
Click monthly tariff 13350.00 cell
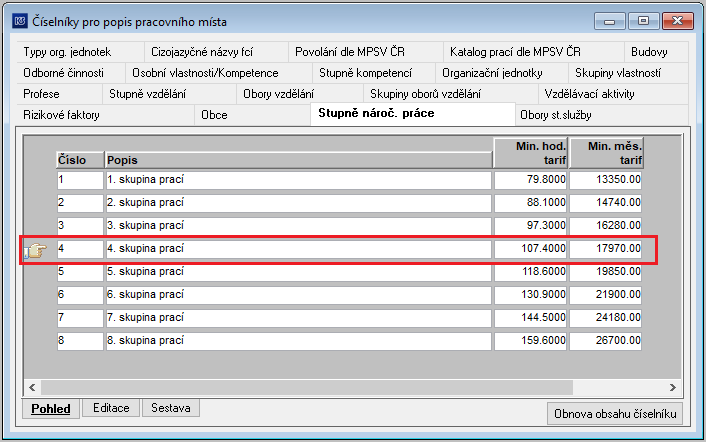tap(606, 180)
